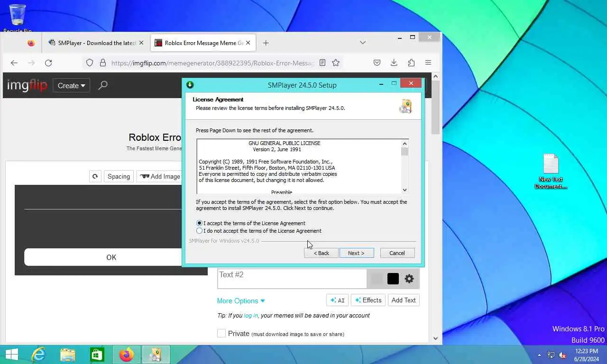This screenshot has width=607, height=364.
Task: Click the taskbar clock showing 12:23 PM
Action: click(x=586, y=355)
